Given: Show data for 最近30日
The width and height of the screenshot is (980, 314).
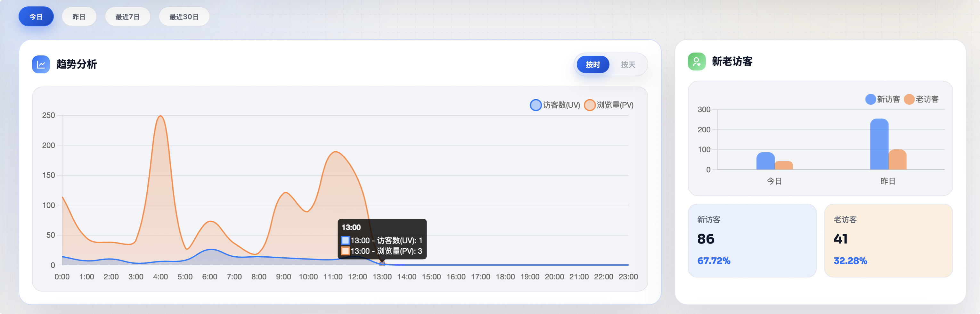Looking at the screenshot, I should [x=184, y=17].
